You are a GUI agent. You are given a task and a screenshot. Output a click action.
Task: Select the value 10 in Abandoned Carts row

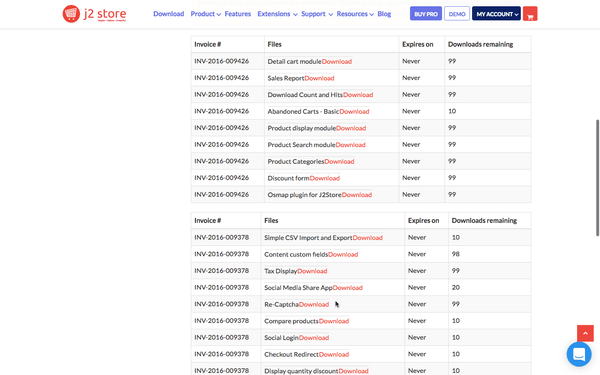[452, 111]
